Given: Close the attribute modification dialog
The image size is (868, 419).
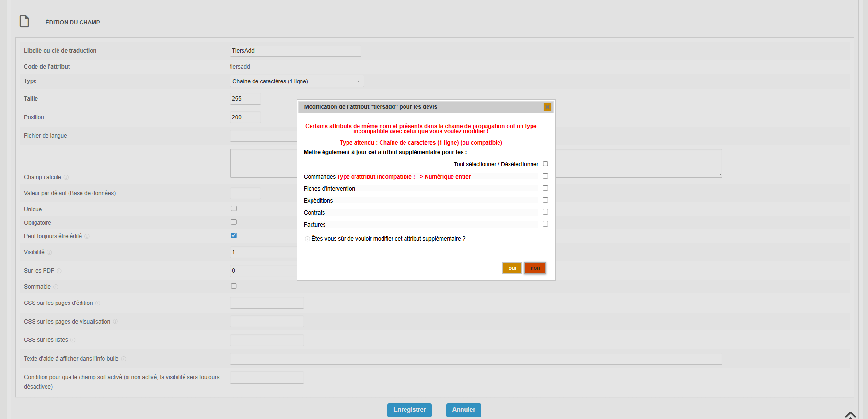Looking at the screenshot, I should 547,107.
